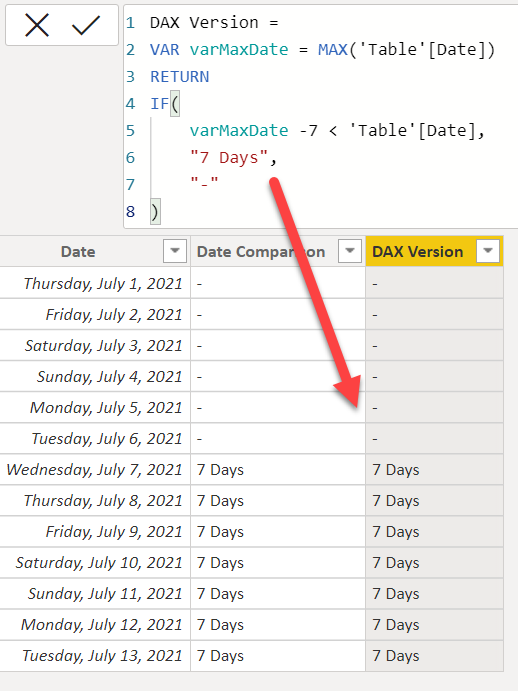518x691 pixels.
Task: Click the Thursday, July 1, 2021 cell
Action: (x=95, y=283)
